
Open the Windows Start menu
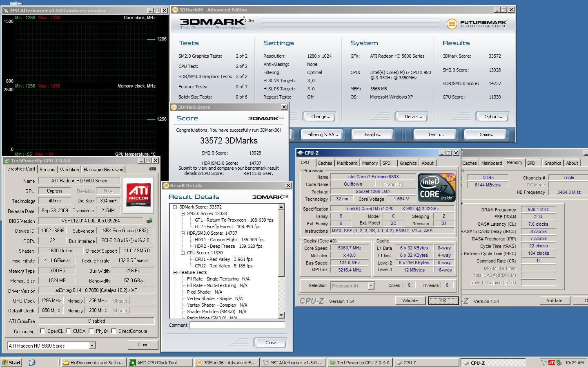[x=11, y=362]
